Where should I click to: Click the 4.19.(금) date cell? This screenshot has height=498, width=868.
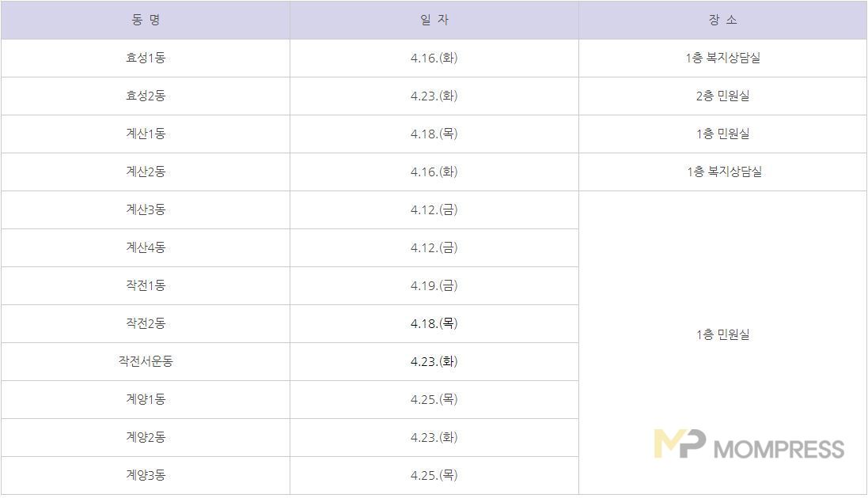click(434, 285)
